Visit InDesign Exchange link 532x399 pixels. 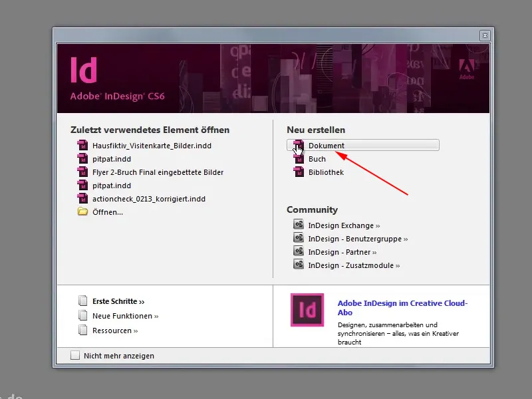click(344, 225)
